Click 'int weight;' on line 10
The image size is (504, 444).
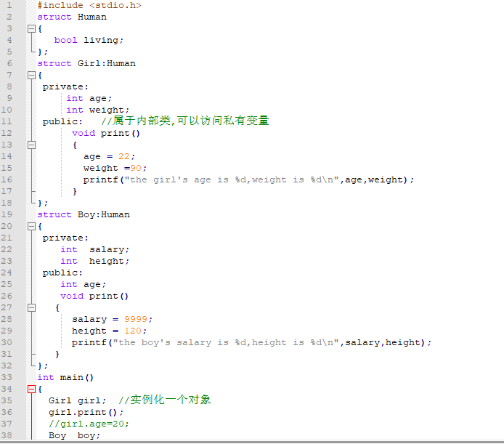coord(98,110)
